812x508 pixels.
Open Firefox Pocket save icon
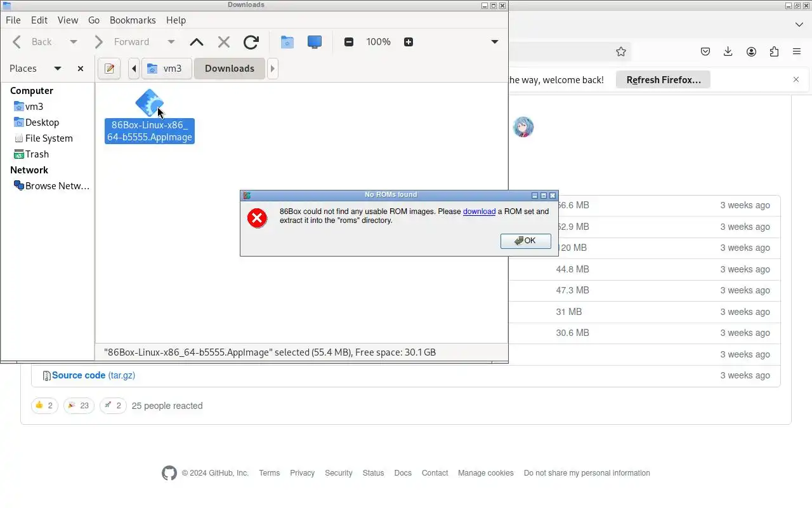tap(705, 51)
